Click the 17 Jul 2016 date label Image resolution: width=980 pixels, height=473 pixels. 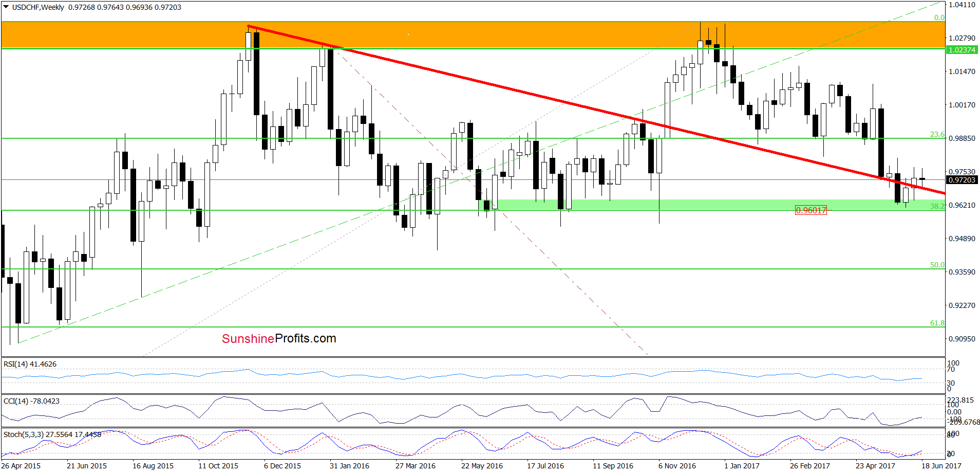tap(545, 466)
